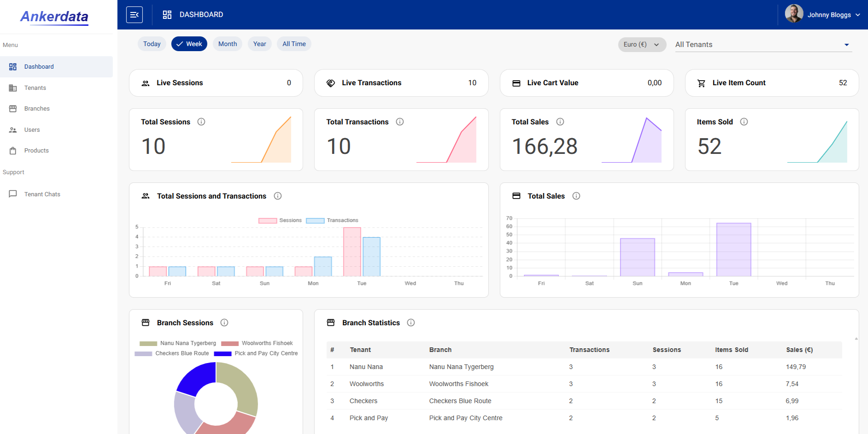Select the All Time filter
The height and width of the screenshot is (434, 868).
point(294,44)
